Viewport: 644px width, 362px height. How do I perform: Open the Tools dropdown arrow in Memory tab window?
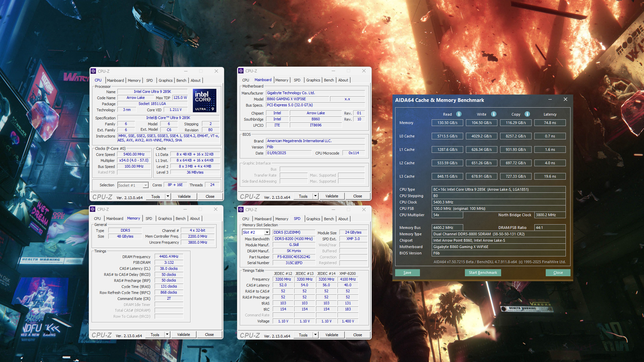(167, 335)
